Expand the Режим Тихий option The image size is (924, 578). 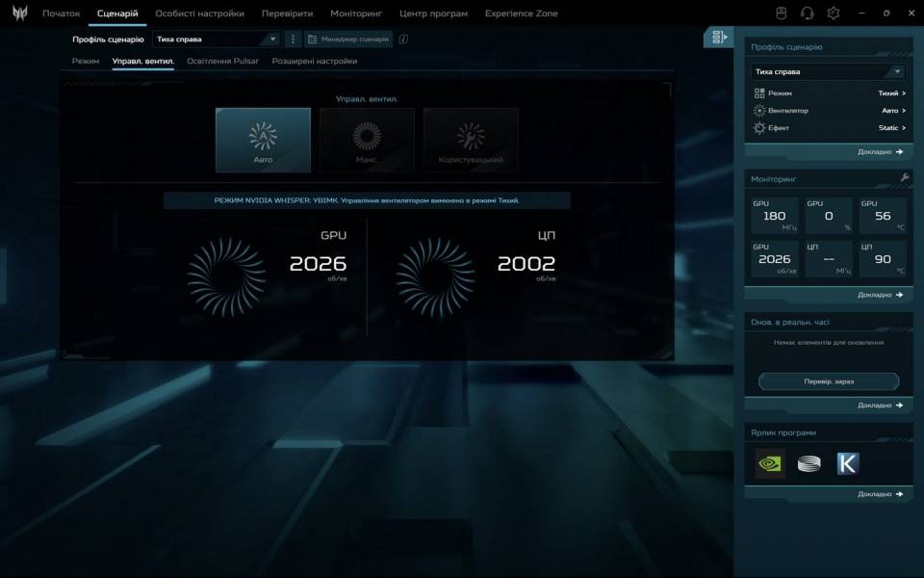[x=891, y=93]
